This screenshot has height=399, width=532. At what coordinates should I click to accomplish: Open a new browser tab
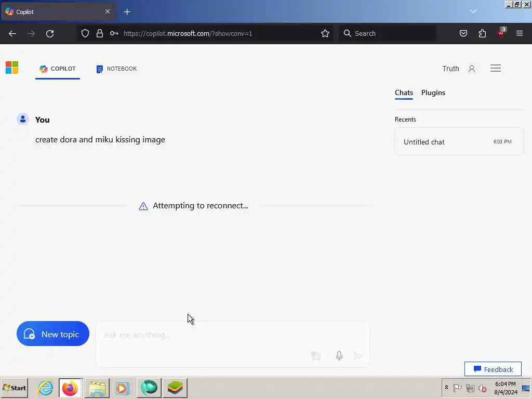[x=127, y=12]
